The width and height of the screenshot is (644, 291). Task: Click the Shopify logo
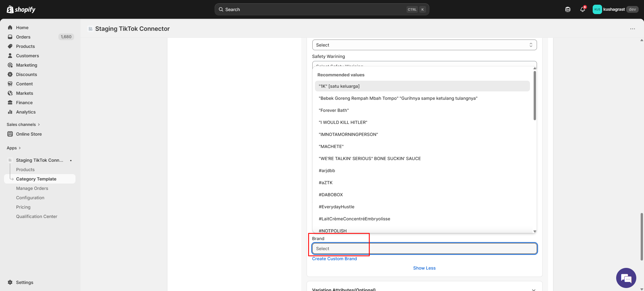tap(21, 9)
